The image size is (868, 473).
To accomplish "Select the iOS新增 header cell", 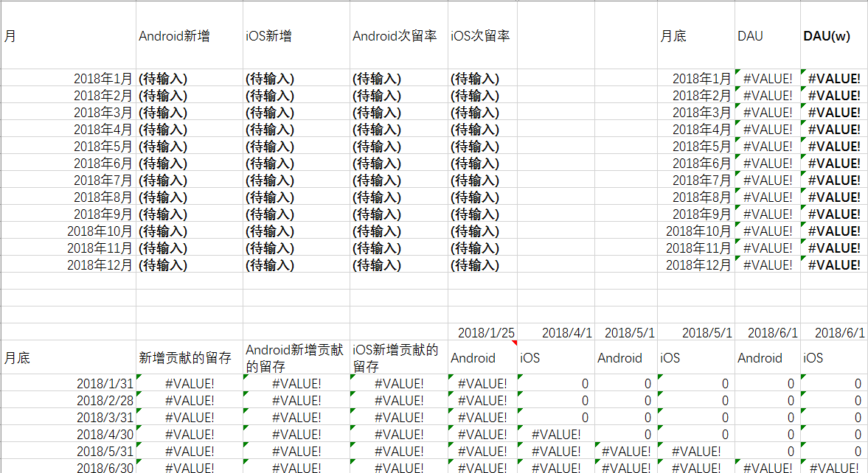I will point(296,35).
